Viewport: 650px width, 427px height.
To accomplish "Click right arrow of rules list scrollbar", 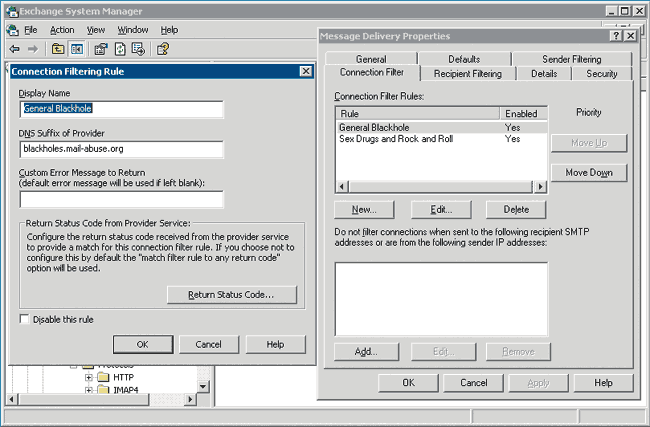I will tap(541, 186).
